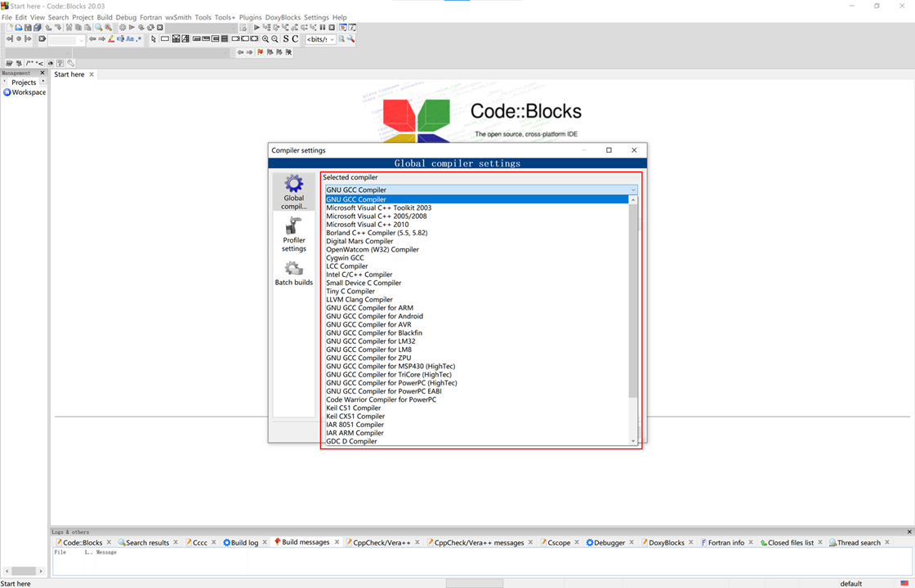915x588 pixels.
Task: Click the Rebuild arrows icon
Action: [150, 28]
